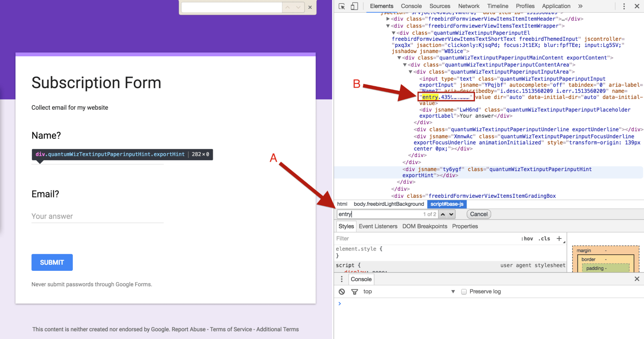Select the Event Listeners sidebar tab
This screenshot has width=644, height=339.
(378, 226)
